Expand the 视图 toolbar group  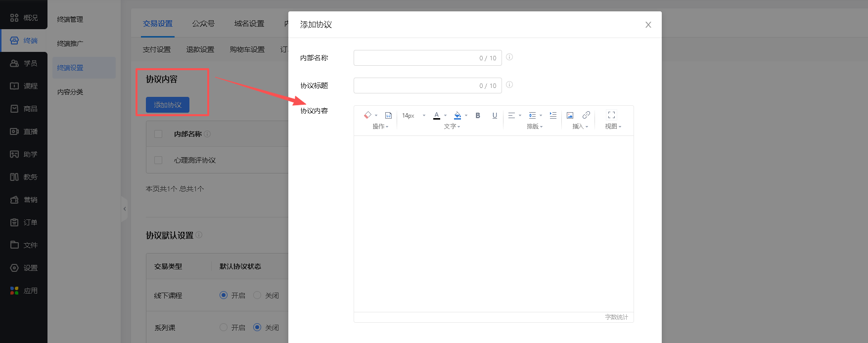tap(613, 127)
